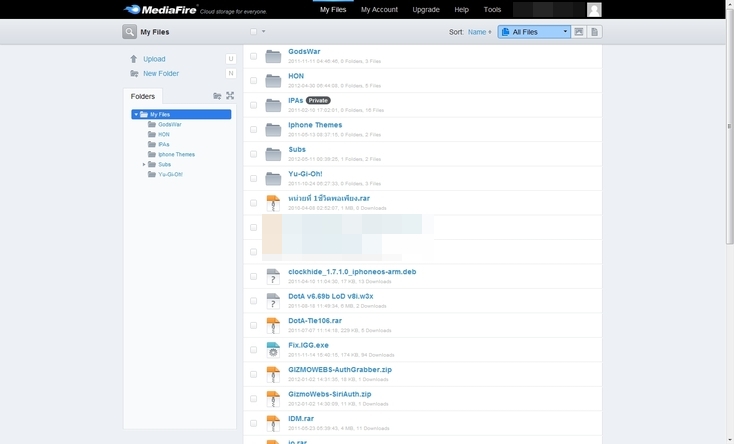Screen dimensions: 734x444
Task: Click expand icon in Folders panel
Action: [230, 96]
